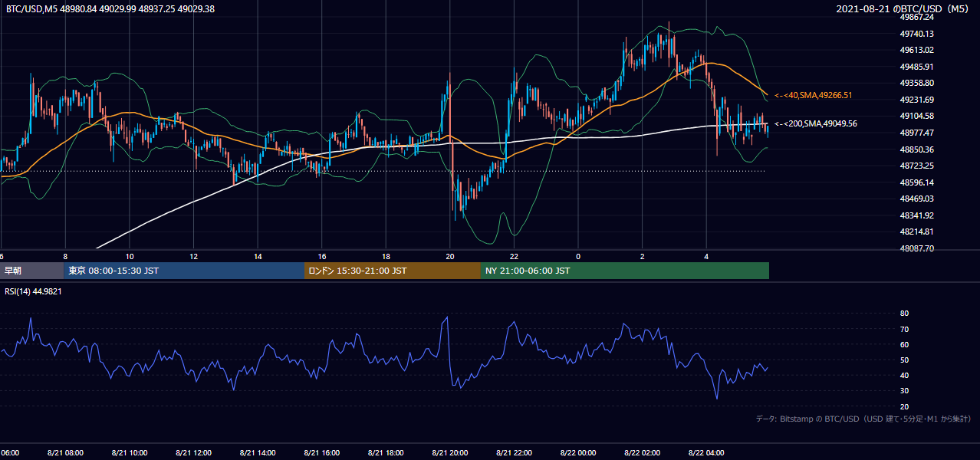Click the RSI(14) 44.9821 indicator label
This screenshot has width=980, height=460.
[33, 291]
